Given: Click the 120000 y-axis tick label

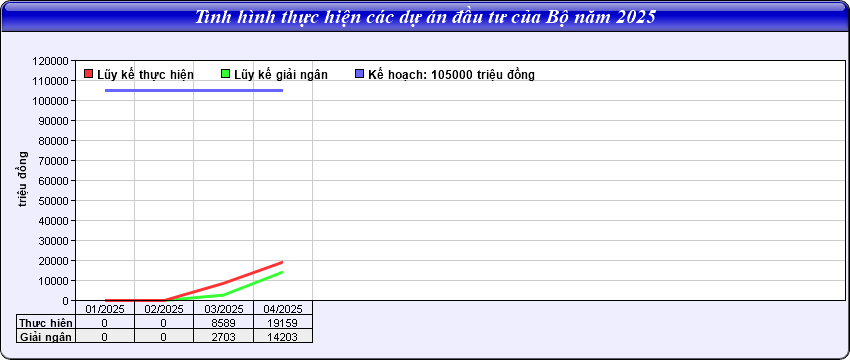Looking at the screenshot, I should tap(50, 61).
